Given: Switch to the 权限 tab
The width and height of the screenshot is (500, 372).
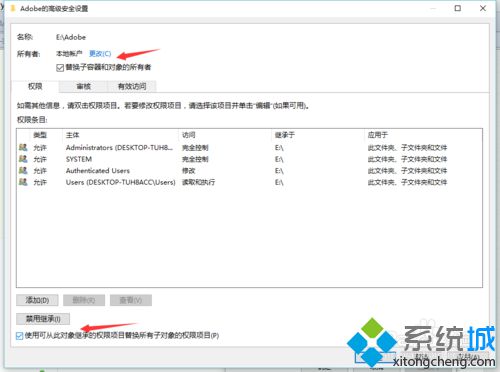Looking at the screenshot, I should click(x=35, y=86).
